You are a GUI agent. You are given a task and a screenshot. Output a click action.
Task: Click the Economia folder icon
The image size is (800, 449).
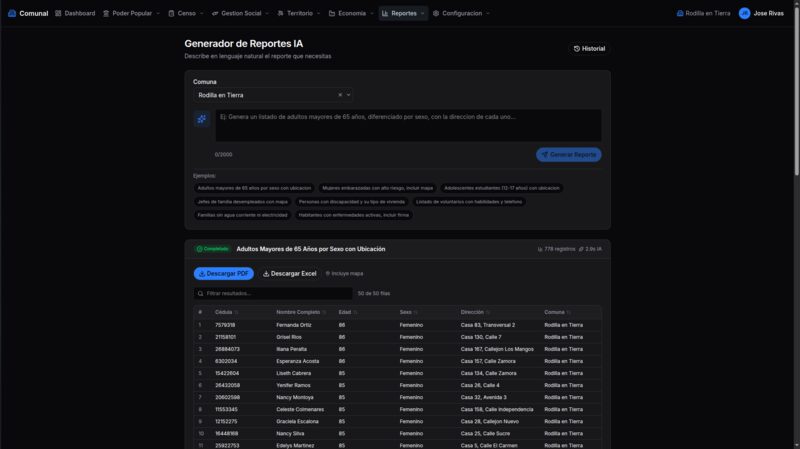pyautogui.click(x=332, y=13)
